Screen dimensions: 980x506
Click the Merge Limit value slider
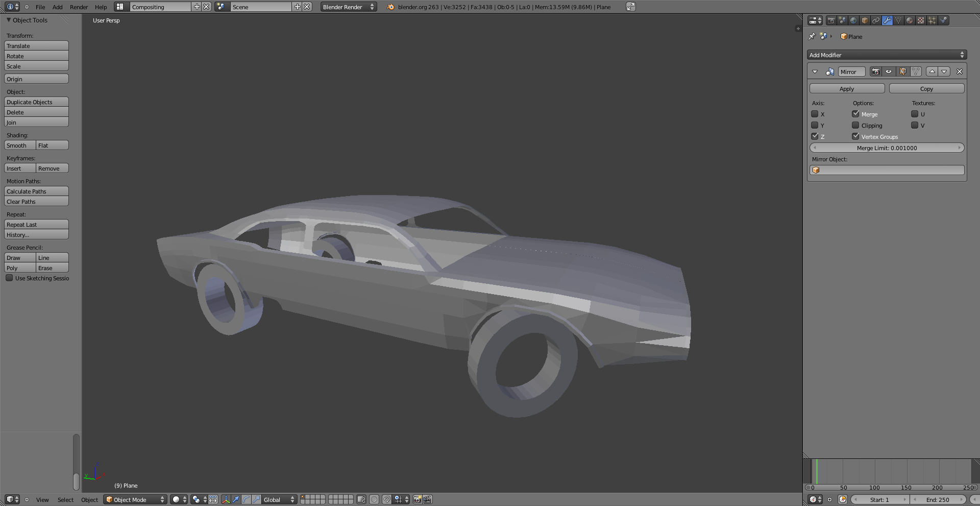point(887,148)
